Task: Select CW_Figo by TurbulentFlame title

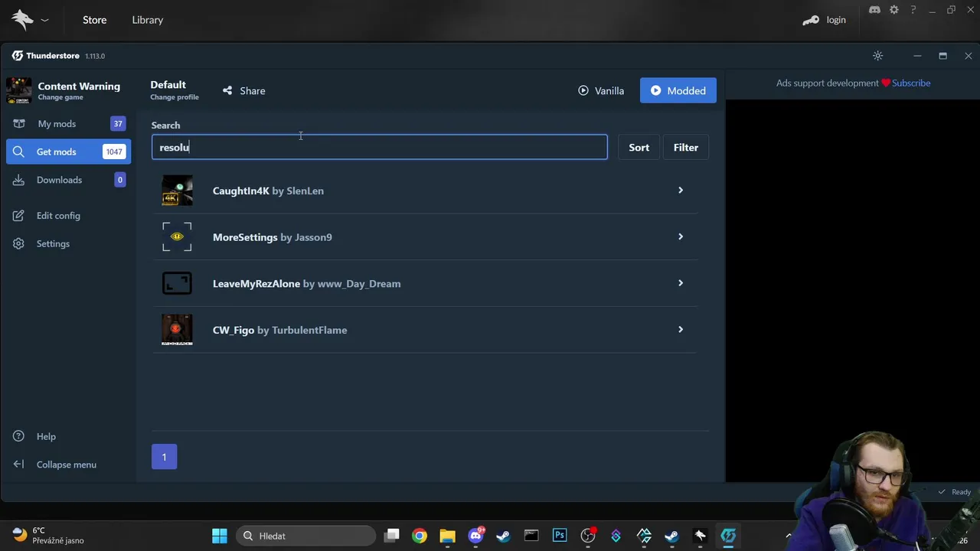Action: (x=279, y=330)
